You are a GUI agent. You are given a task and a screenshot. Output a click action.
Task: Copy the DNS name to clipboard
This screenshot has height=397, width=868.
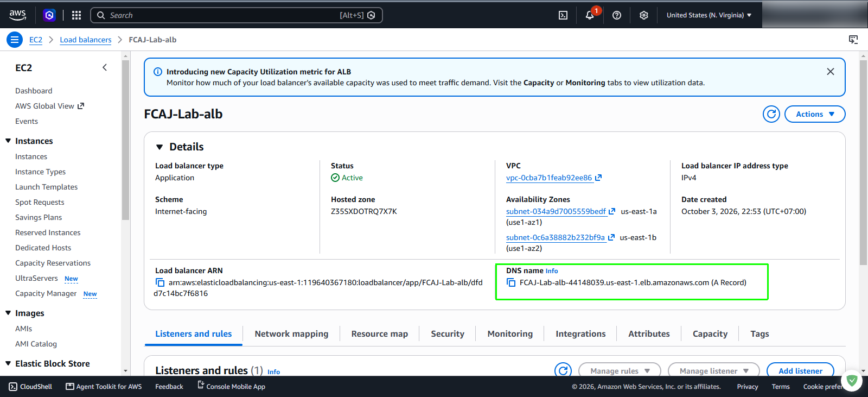pyautogui.click(x=511, y=282)
